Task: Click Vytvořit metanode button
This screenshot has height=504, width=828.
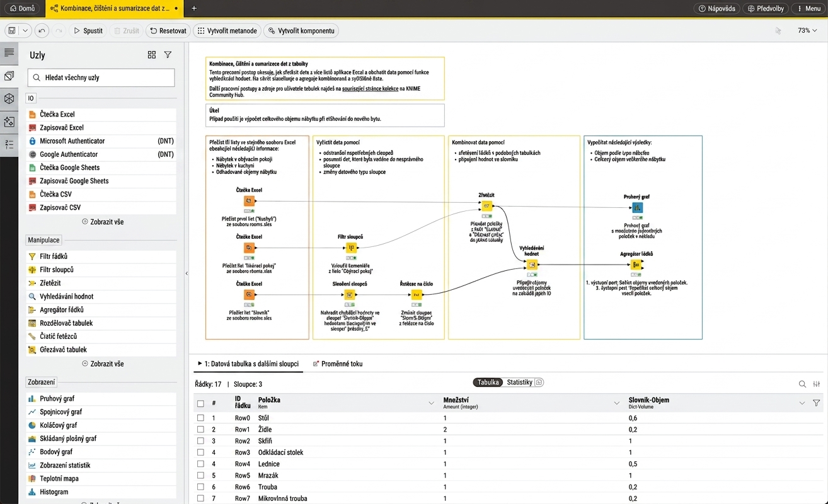Action: (x=227, y=31)
